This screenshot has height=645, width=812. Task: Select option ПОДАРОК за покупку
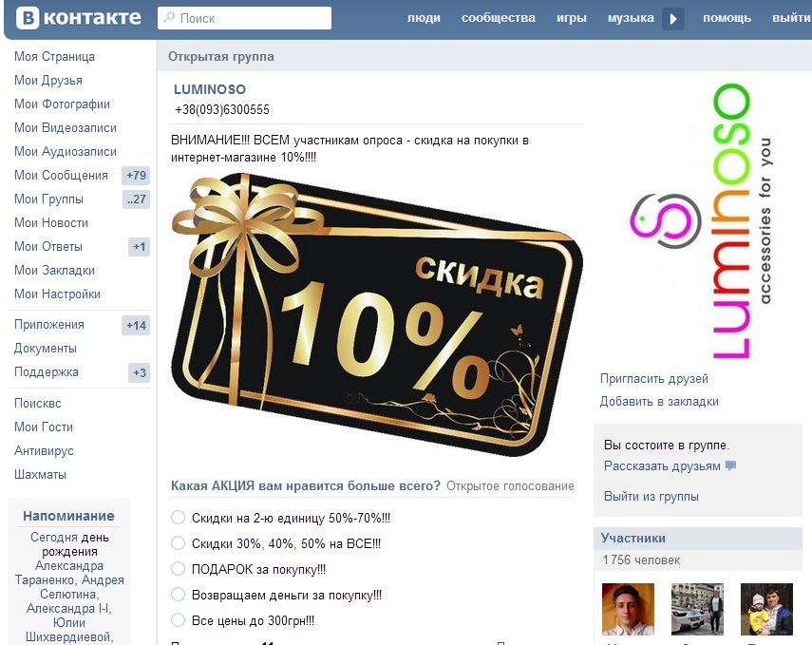[x=179, y=569]
